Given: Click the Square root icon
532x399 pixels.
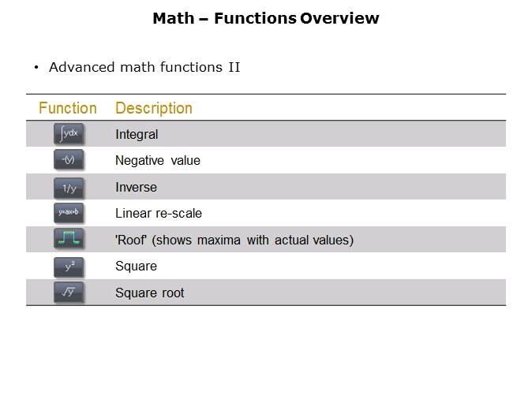Looking at the screenshot, I should coord(69,293).
